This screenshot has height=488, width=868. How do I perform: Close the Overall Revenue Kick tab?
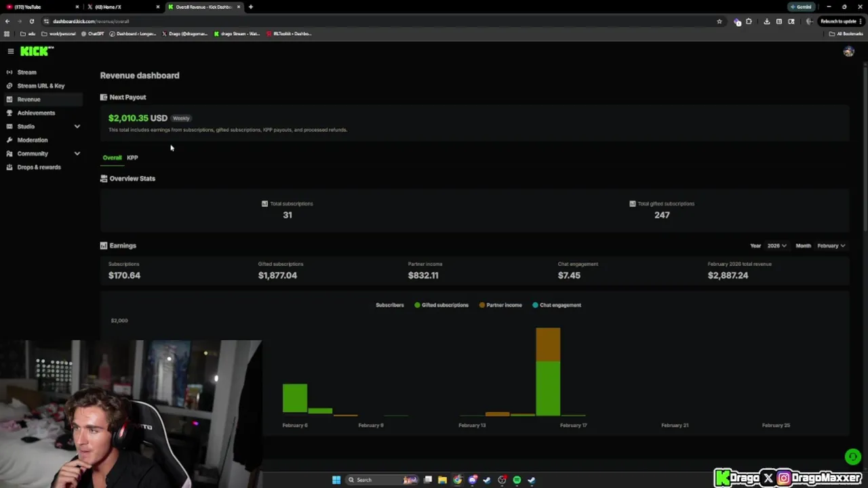(x=239, y=7)
